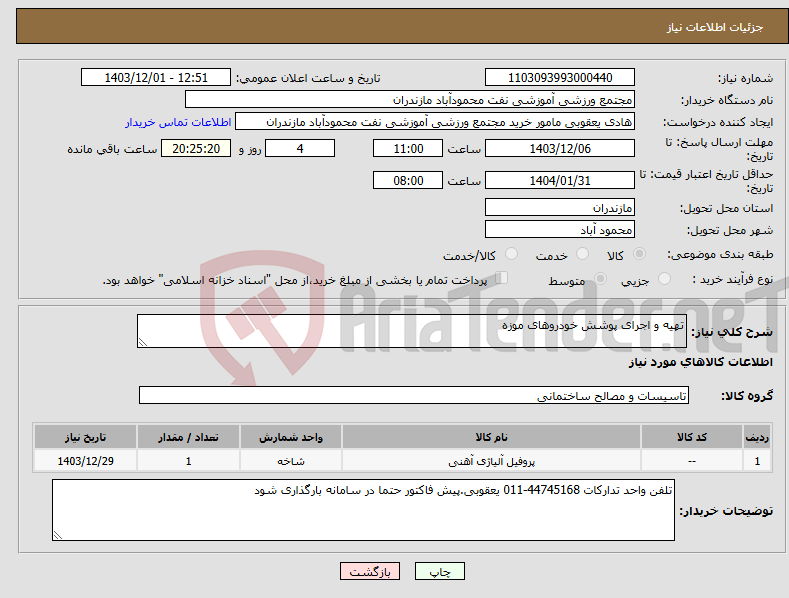Click the validity hour field 08:00

coord(408,180)
